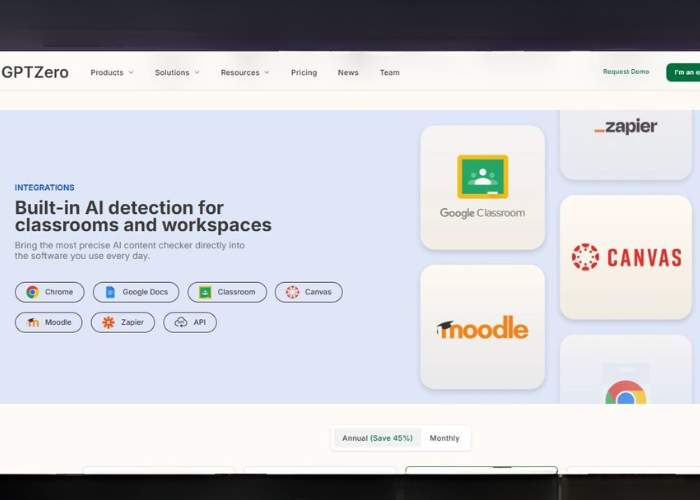This screenshot has width=700, height=500.
Task: Select the Zapier integration label
Action: coord(133,322)
